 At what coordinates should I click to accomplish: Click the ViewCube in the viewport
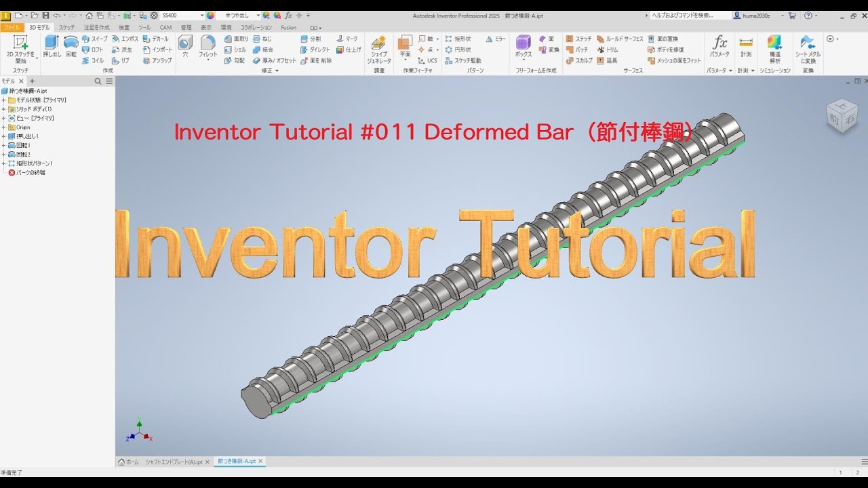point(841,116)
